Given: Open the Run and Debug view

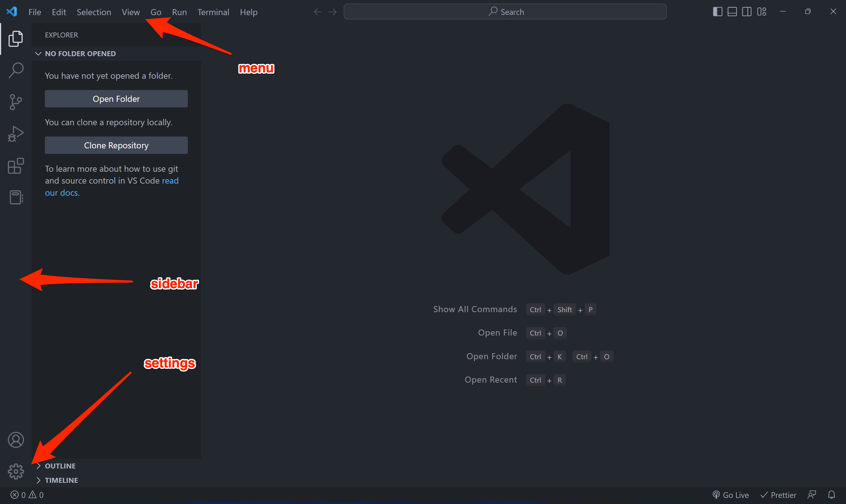Looking at the screenshot, I should [16, 134].
